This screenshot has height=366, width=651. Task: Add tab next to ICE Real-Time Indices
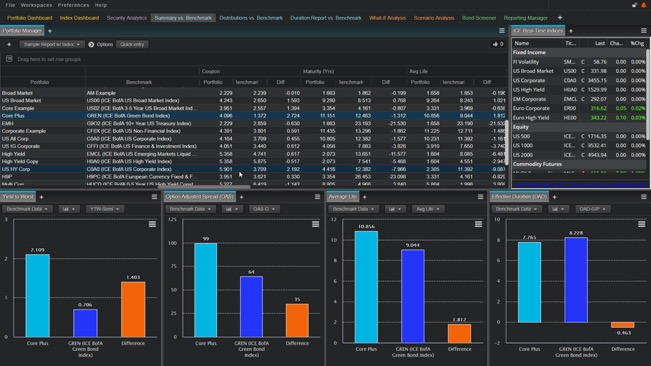tap(570, 31)
